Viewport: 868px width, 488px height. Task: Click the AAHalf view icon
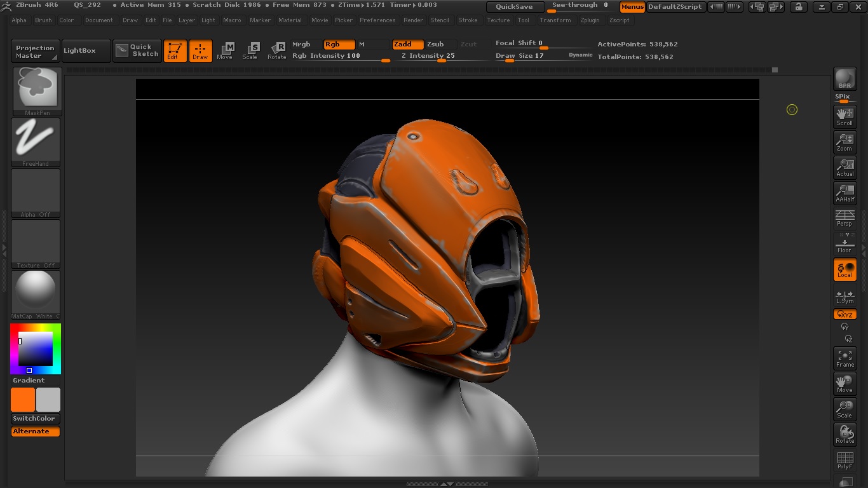tap(844, 193)
